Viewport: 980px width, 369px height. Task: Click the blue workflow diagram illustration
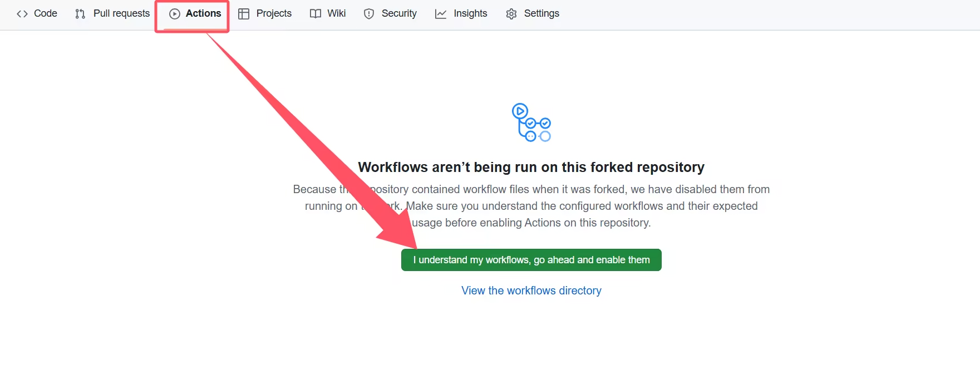coord(531,122)
